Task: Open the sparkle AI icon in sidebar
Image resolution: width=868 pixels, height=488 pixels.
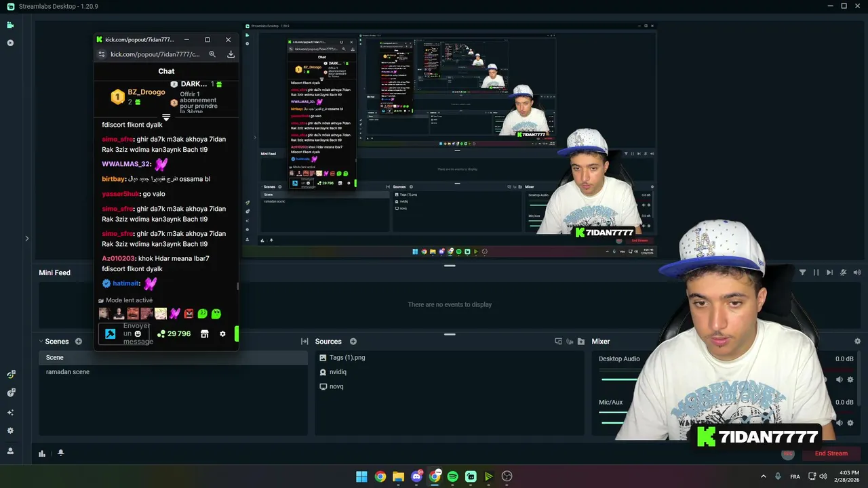Action: click(10, 412)
